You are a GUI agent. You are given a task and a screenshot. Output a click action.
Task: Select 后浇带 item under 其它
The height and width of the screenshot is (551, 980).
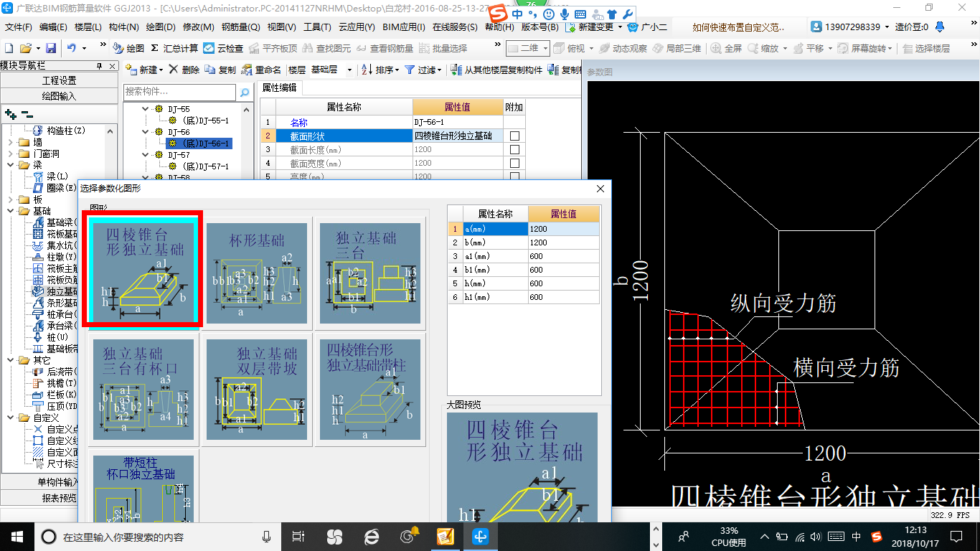point(56,372)
